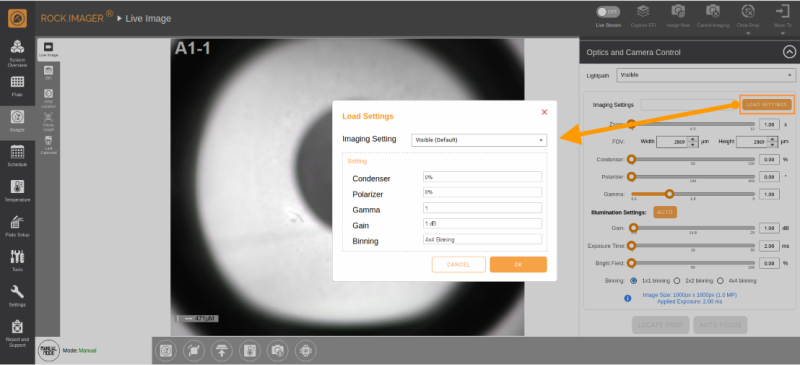The width and height of the screenshot is (800, 365).
Task: Click the first round icon in the bottom toolbar
Action: coord(165,351)
